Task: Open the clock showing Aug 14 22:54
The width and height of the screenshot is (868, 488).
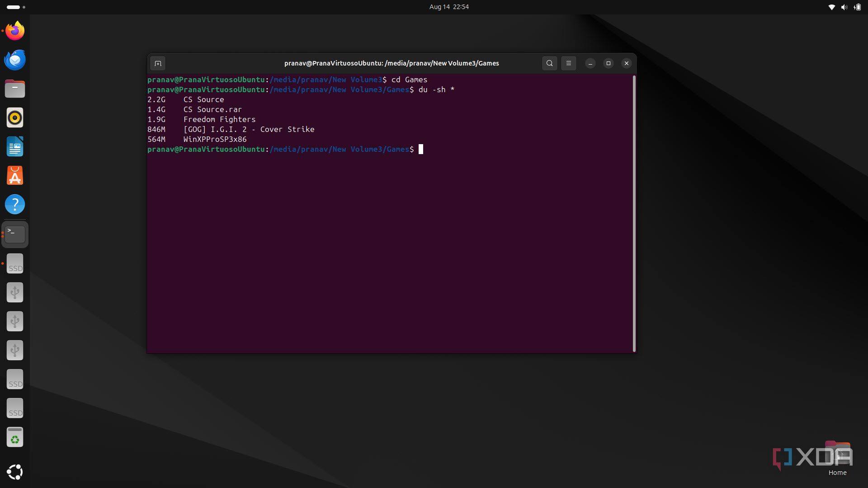Action: tap(449, 7)
